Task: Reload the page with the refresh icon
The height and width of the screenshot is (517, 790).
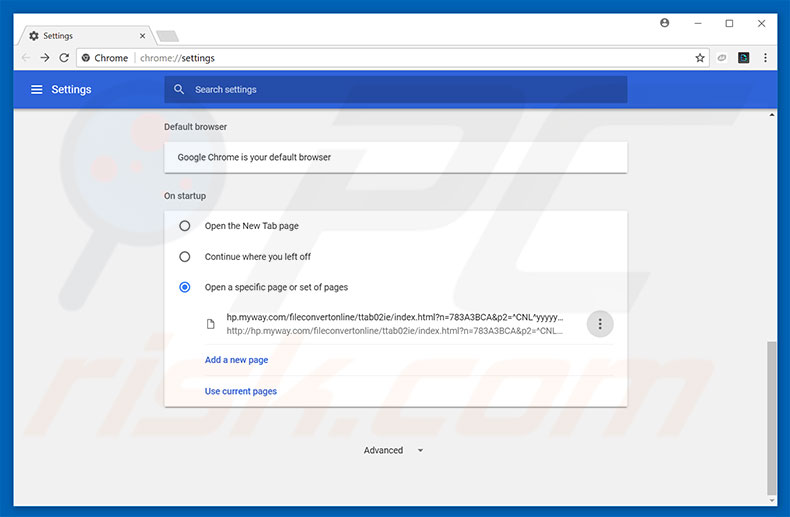Action: (x=64, y=57)
